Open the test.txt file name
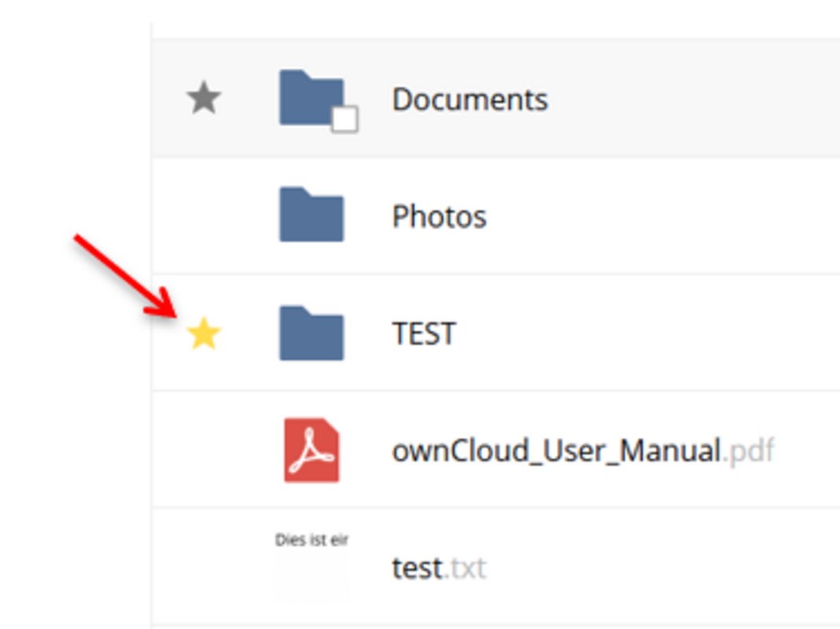Viewport: 840px width, 629px height. point(416,568)
